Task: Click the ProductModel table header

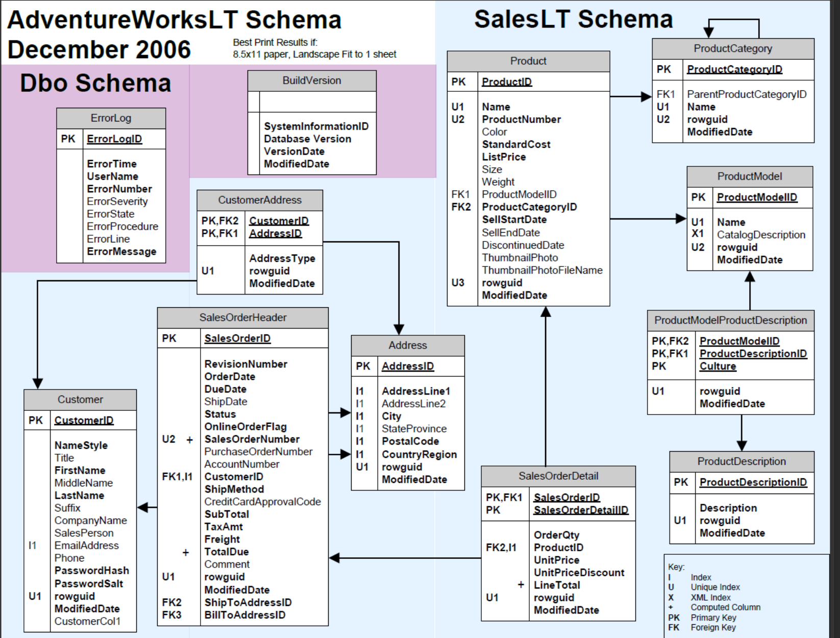Action: [x=750, y=177]
